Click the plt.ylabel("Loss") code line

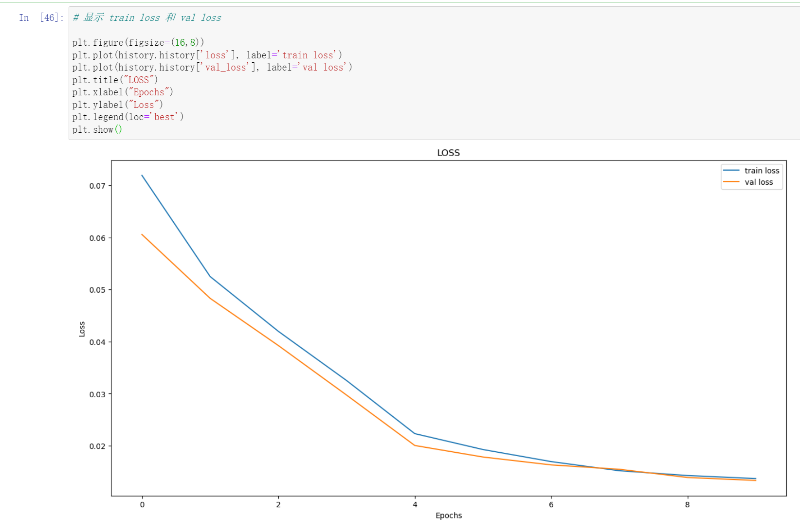click(118, 105)
